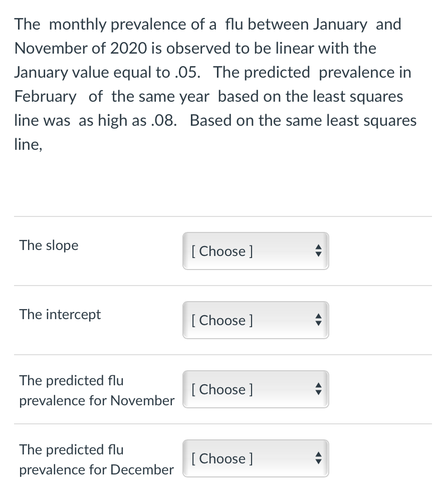The image size is (442, 504).
Task: Click the intercept dropdown up-down arrow icon
Action: coord(318,320)
